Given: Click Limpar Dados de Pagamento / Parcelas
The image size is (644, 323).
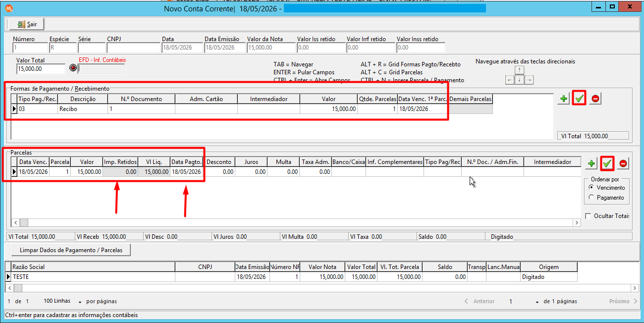Looking at the screenshot, I should (x=70, y=250).
